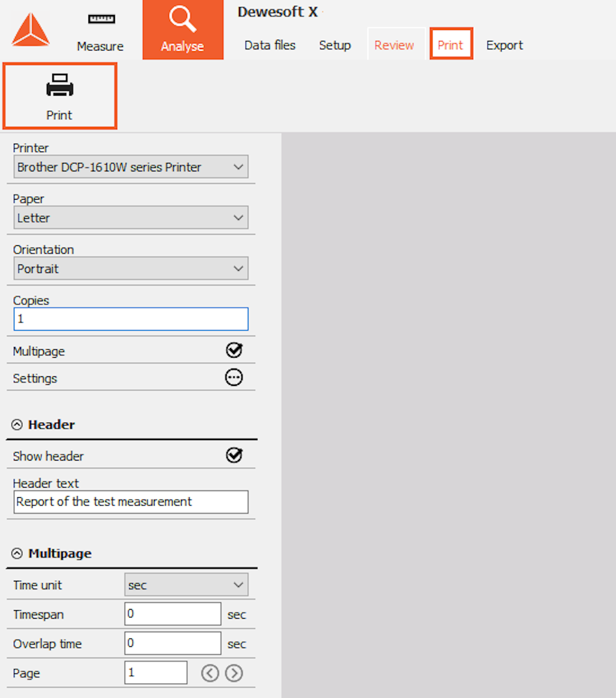
Task: Click the Copies input field
Action: tap(131, 319)
